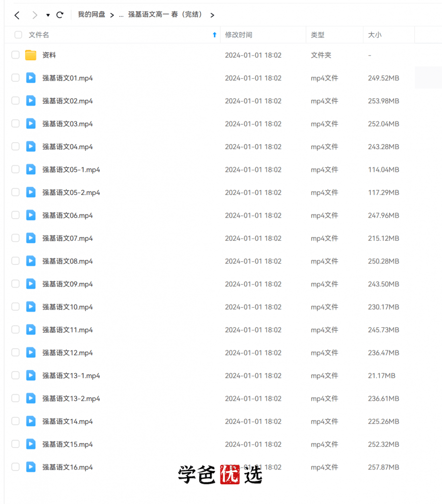
Task: Open the 强基语文高一 春（完结） breadcrumb
Action: click(x=165, y=14)
